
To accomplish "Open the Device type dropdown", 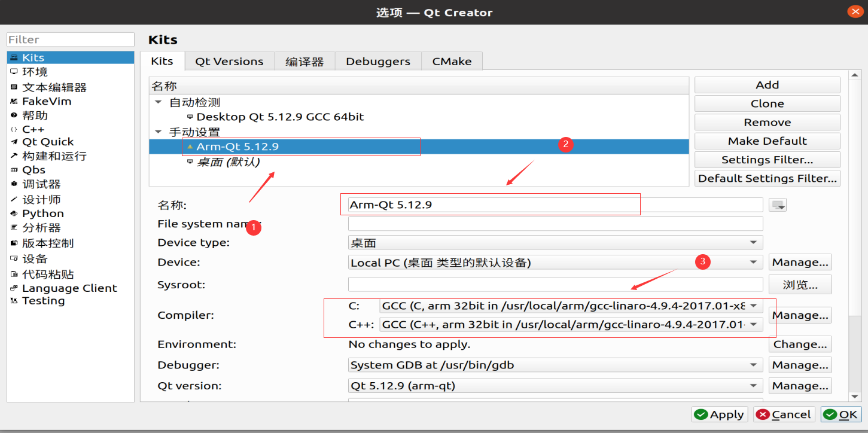I will click(556, 243).
